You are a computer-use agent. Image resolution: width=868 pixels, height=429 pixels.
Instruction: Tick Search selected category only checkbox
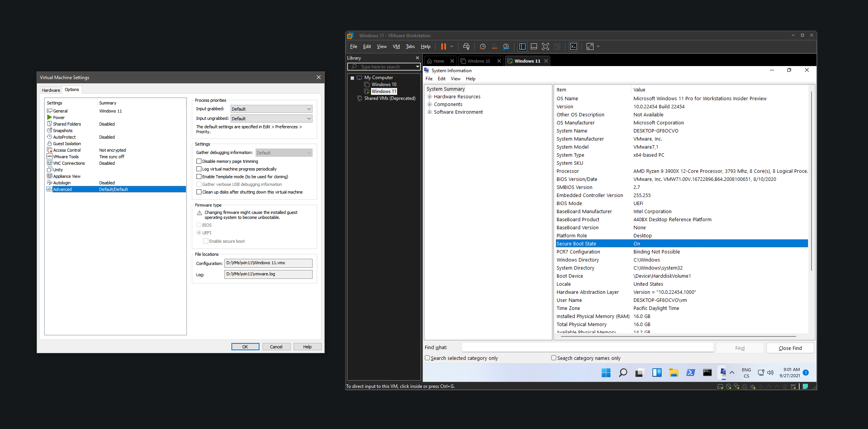427,358
